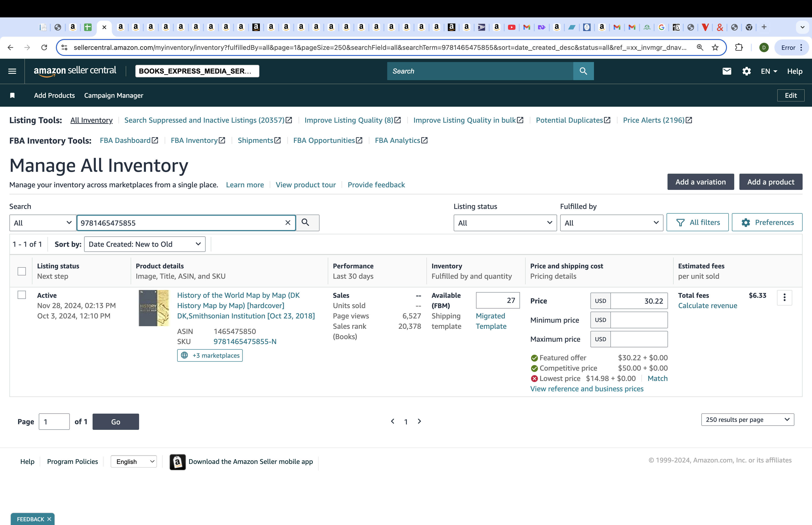Open Search Suppressed and Inactive Listings
The image size is (812, 525).
click(208, 120)
